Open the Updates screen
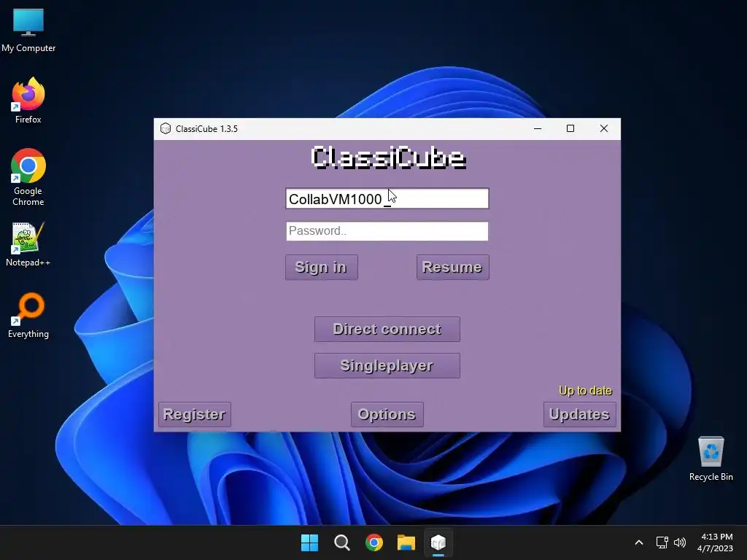Screen dimensions: 747x560 (579, 414)
